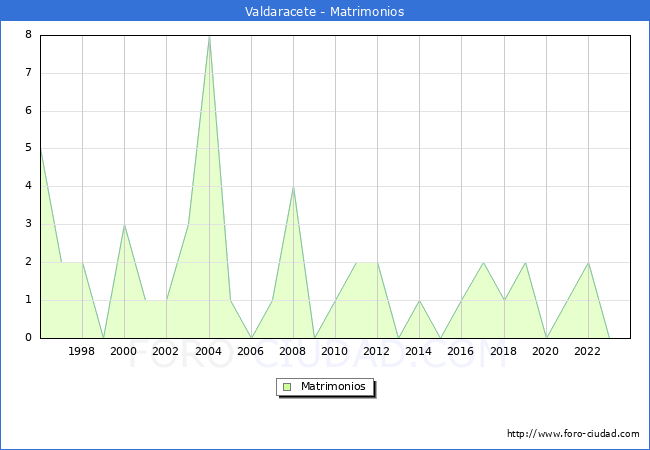Click the y-axis value 4

(x=28, y=185)
